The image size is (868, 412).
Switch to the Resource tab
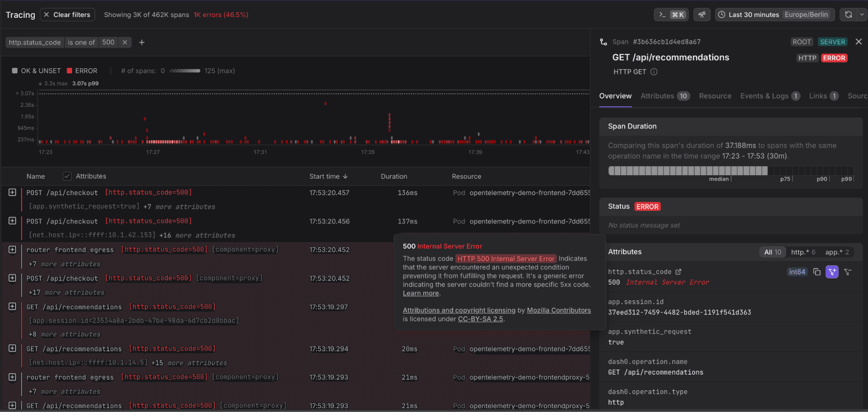tap(715, 96)
